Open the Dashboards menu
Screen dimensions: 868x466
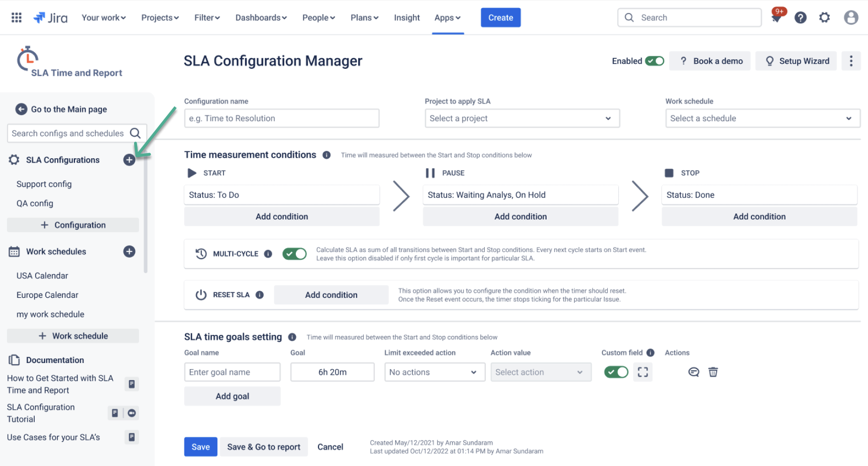coord(261,17)
